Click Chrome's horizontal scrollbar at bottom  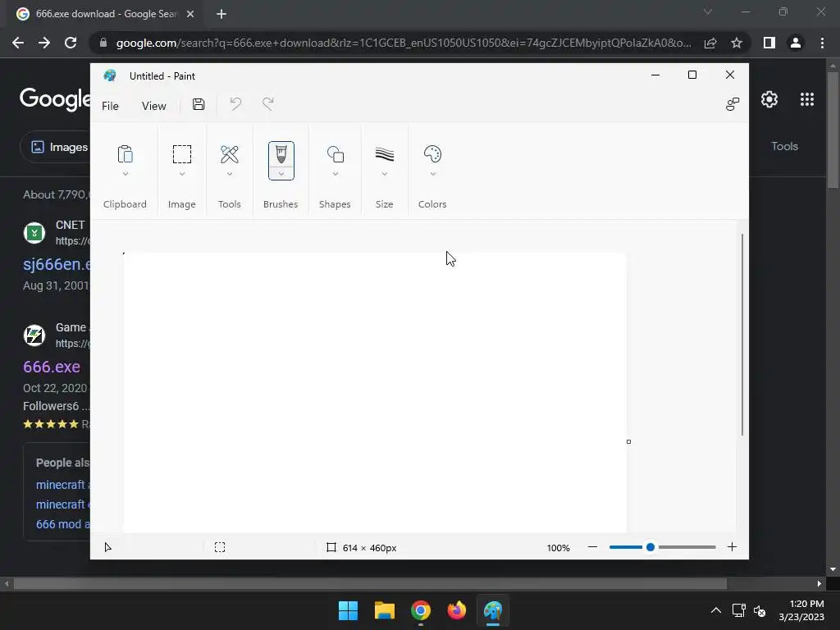[x=370, y=583]
